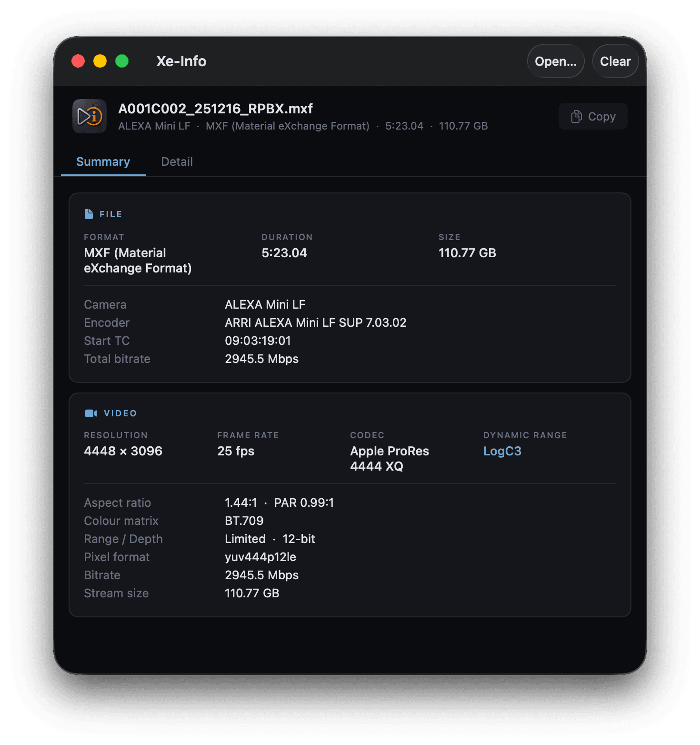Viewport: 700px width, 745px height.
Task: Click the DYNAMIC RANGE label
Action: pos(525,435)
